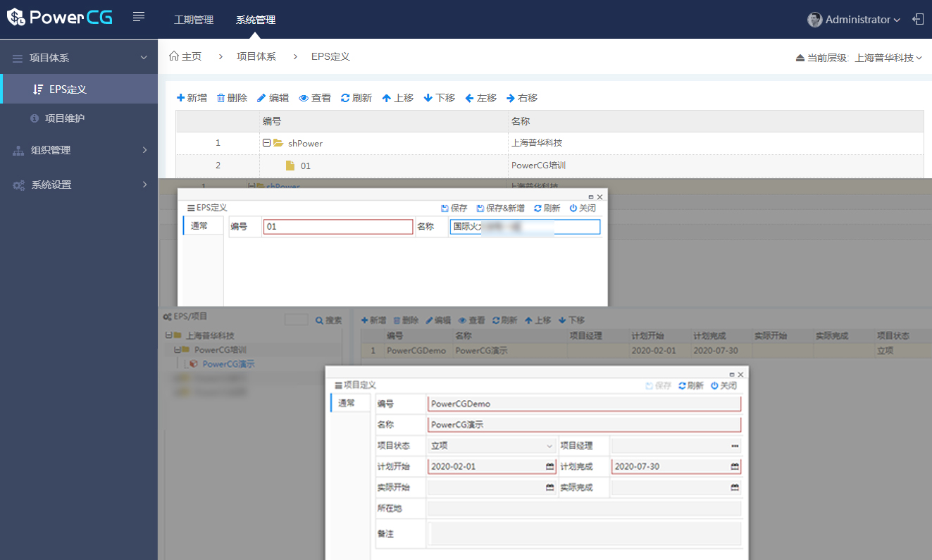Click the hamburger menu collapse icon
Screen dimensions: 932x560
point(139,17)
